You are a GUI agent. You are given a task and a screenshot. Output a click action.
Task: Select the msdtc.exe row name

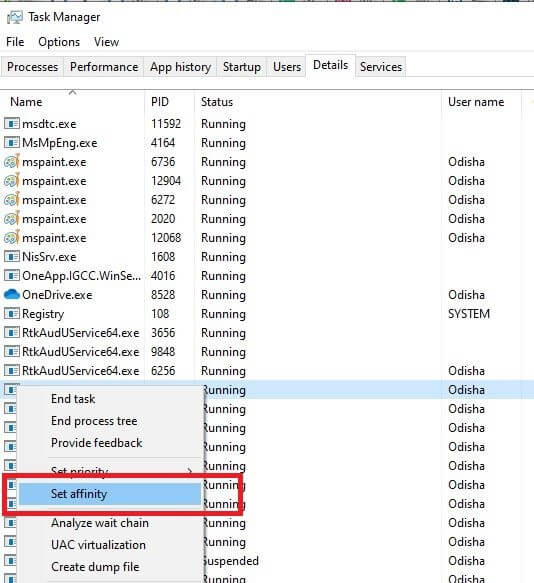pos(49,124)
